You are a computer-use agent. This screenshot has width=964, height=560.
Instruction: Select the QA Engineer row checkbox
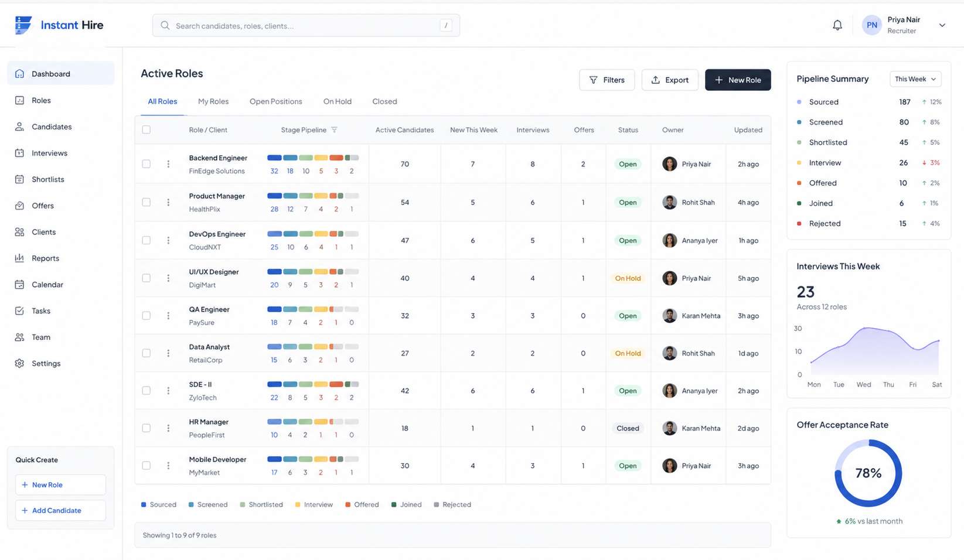coord(147,316)
